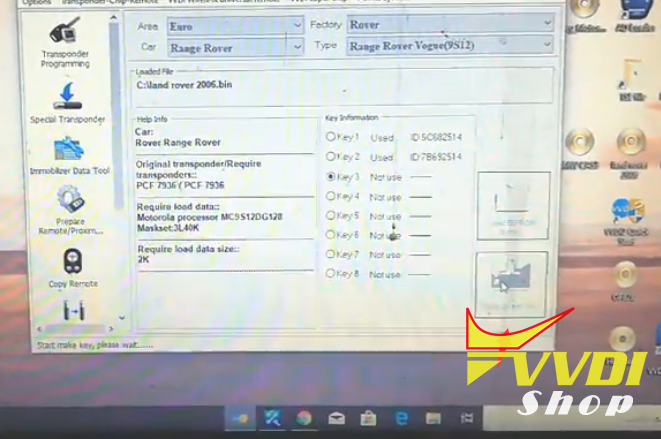
Task: Open the Options menu
Action: (36, 2)
